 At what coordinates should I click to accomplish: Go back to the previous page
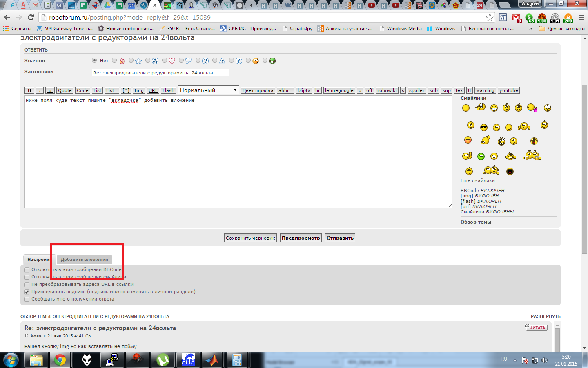7,17
